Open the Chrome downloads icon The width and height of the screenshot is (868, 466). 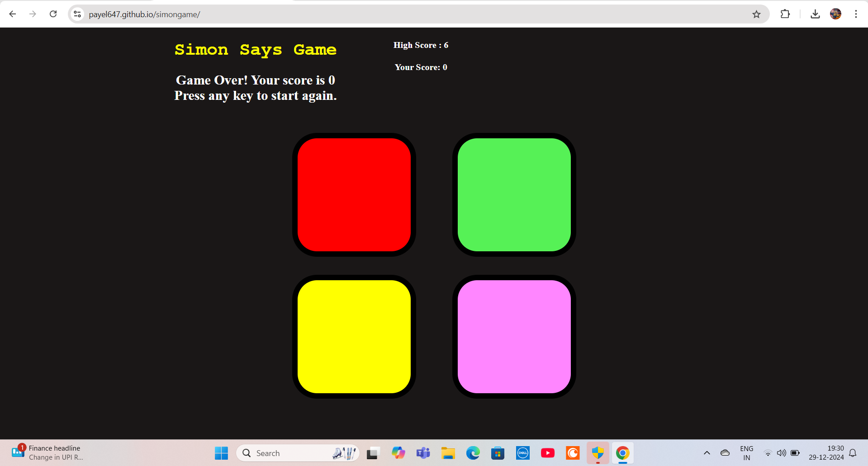point(815,14)
